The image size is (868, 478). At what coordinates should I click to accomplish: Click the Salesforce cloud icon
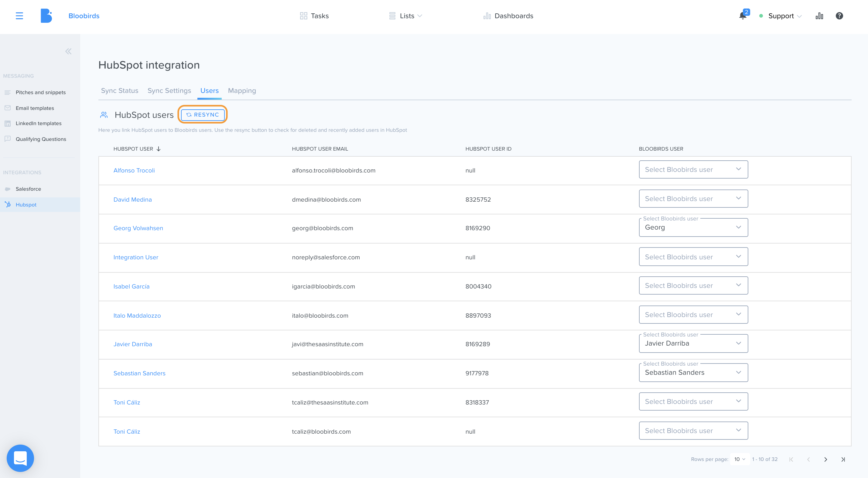[8, 189]
